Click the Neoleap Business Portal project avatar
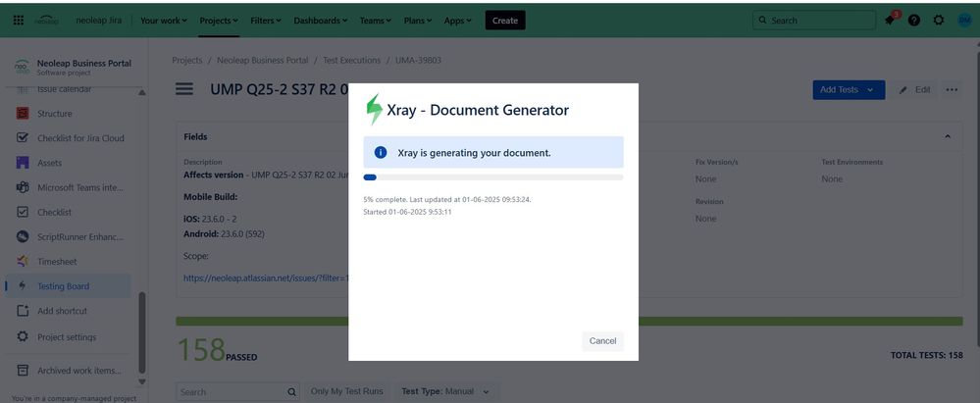Screen dimensions: 980x403 point(22,67)
